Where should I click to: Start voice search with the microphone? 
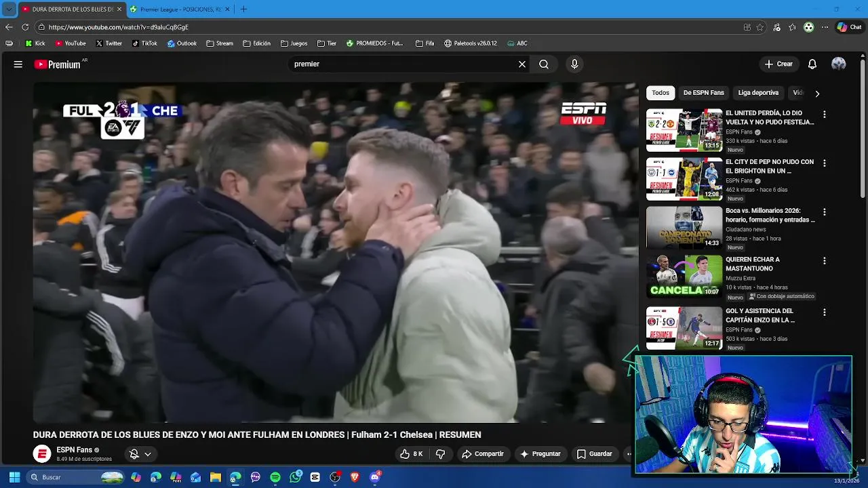(574, 64)
